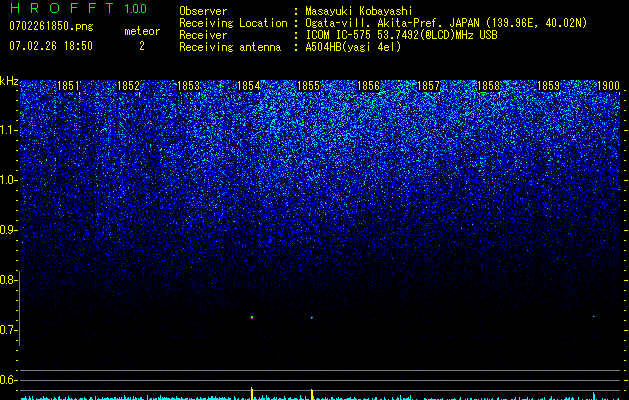Click the date stamp 07.02.26 18:50
This screenshot has width=629, height=400.
[x=51, y=46]
